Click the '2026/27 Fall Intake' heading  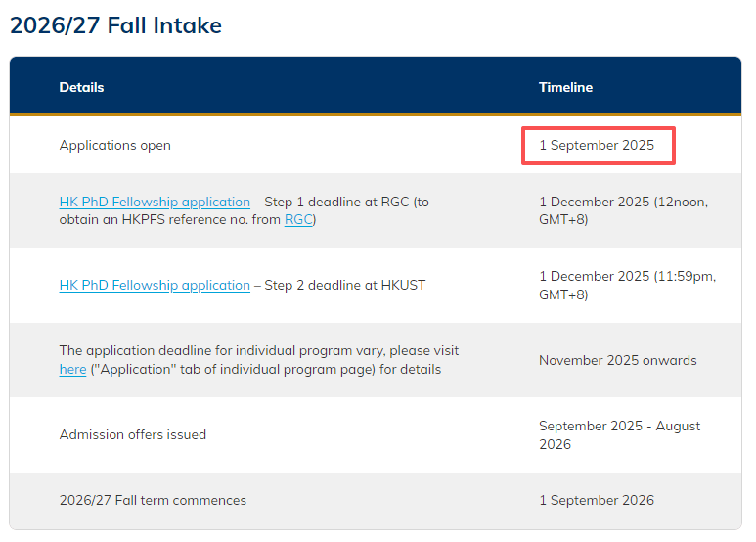click(x=115, y=25)
